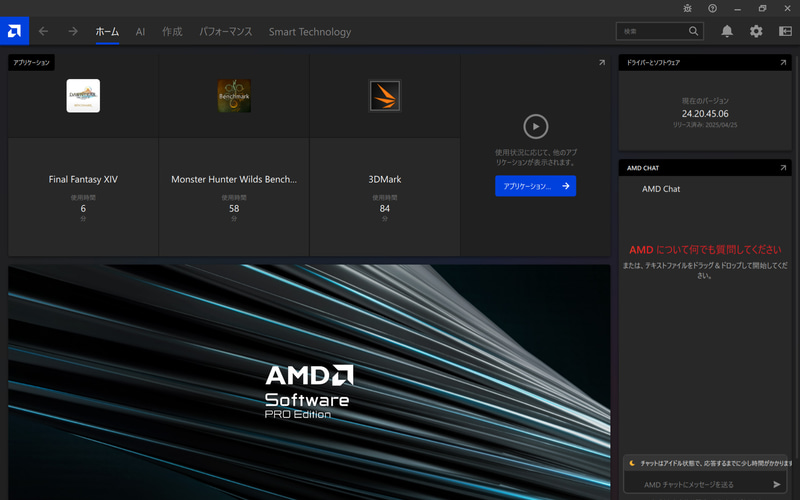Go back with the left arrow
This screenshot has height=500, width=800.
pyautogui.click(x=43, y=31)
